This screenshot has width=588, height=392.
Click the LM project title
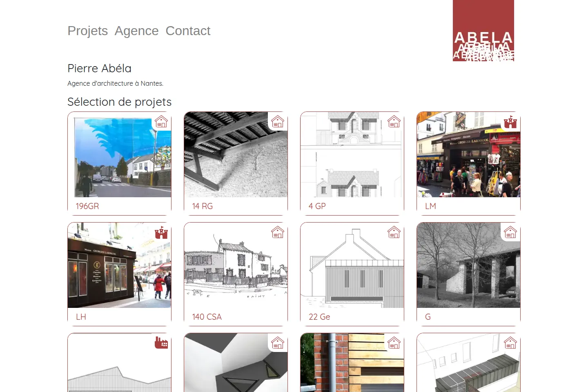pyautogui.click(x=430, y=206)
